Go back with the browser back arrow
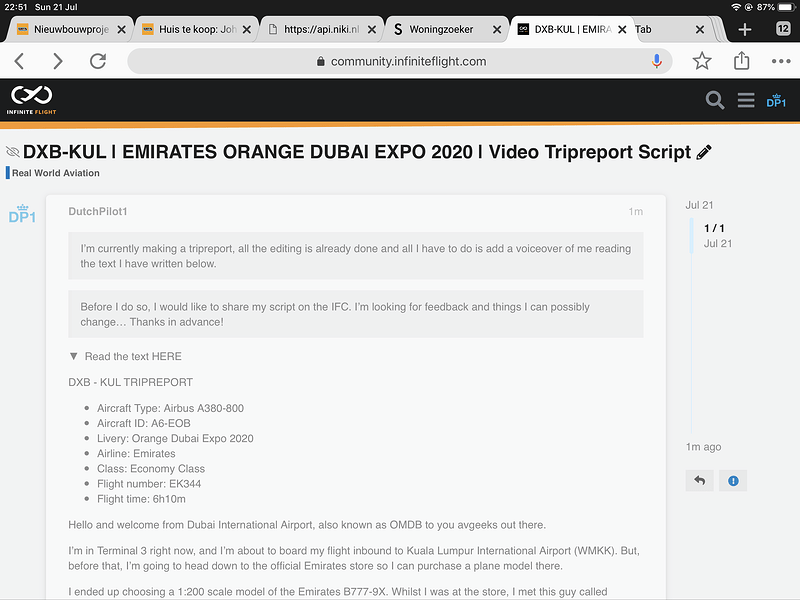Viewport: 800px width, 600px height. [19, 61]
